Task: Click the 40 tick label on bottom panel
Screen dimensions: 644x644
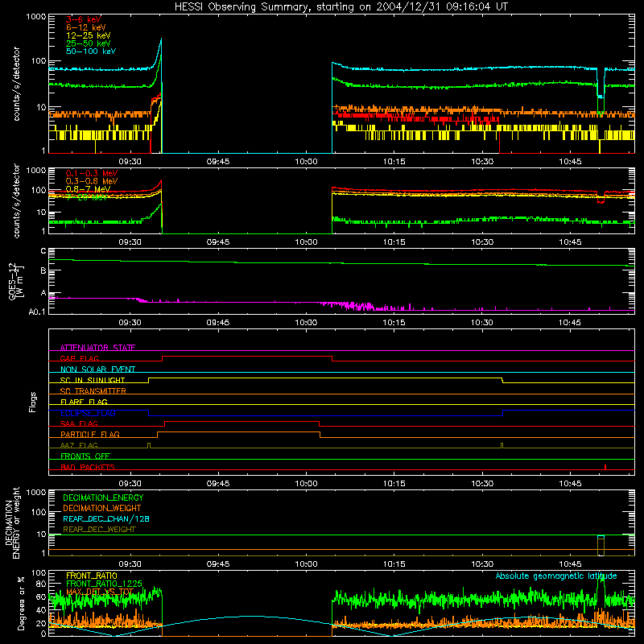Action: pos(42,610)
